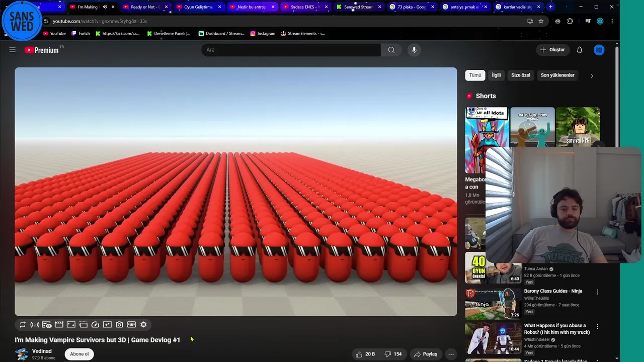
Task: Expand filter chips with right chevron
Action: 592,76
